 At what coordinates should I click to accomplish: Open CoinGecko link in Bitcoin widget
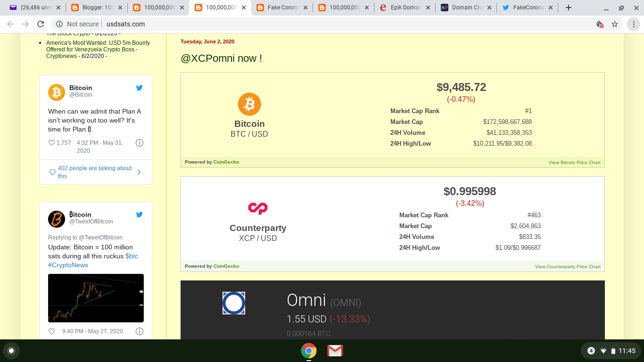coord(226,162)
